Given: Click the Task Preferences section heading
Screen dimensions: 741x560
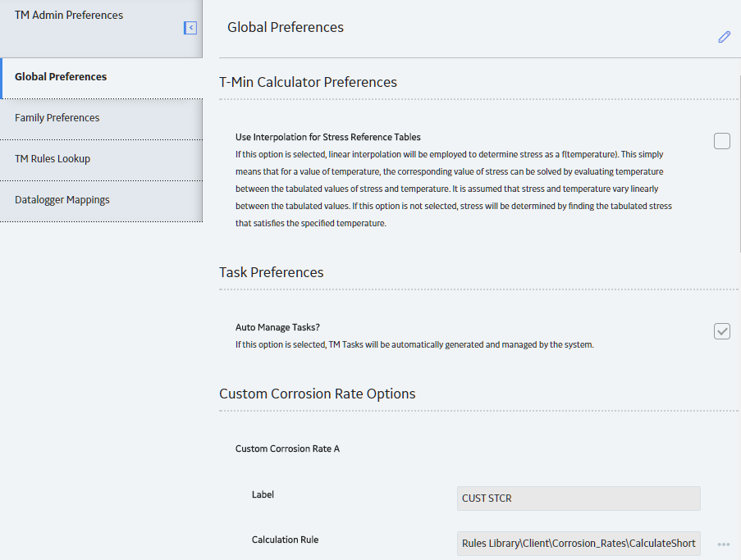Looking at the screenshot, I should click(272, 272).
